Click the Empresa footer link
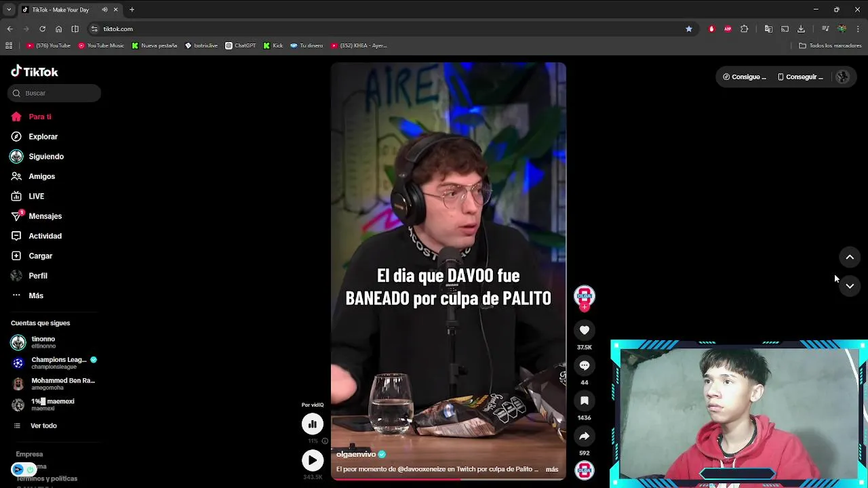 point(29,454)
